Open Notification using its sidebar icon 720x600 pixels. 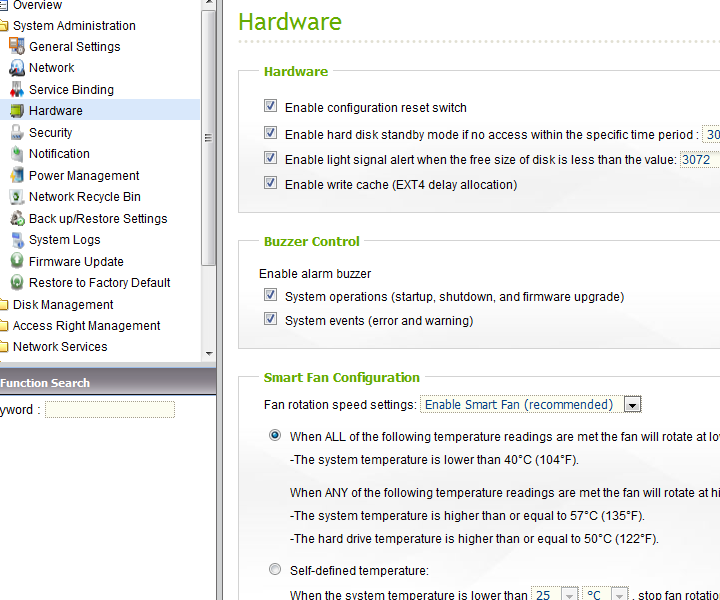17,154
